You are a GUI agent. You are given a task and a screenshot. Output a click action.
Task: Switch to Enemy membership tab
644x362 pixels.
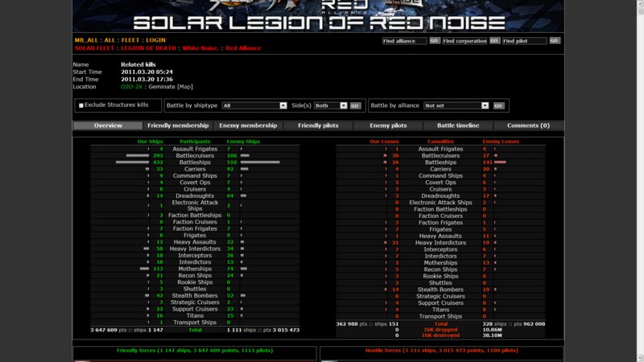pyautogui.click(x=248, y=125)
